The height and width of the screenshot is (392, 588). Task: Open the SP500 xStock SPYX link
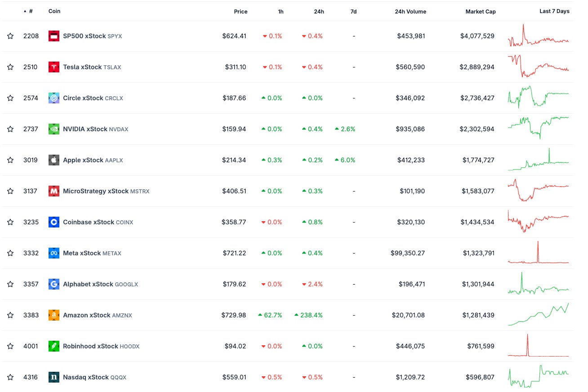point(93,36)
